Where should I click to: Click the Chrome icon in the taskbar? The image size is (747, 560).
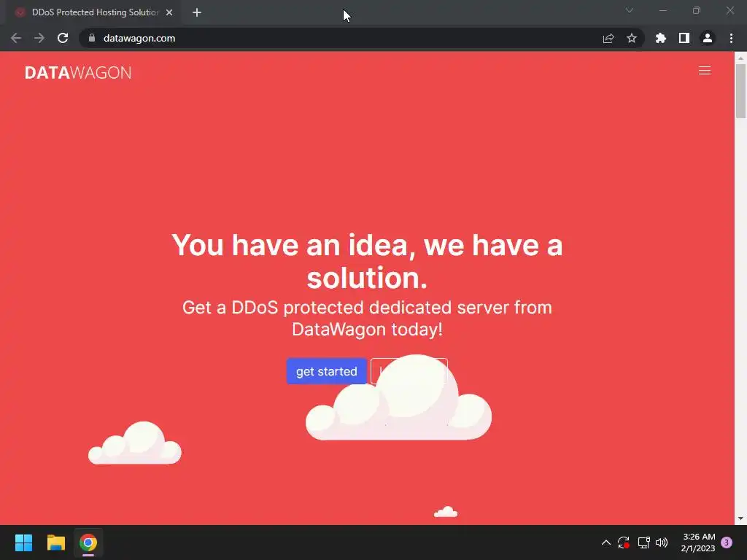pos(88,542)
